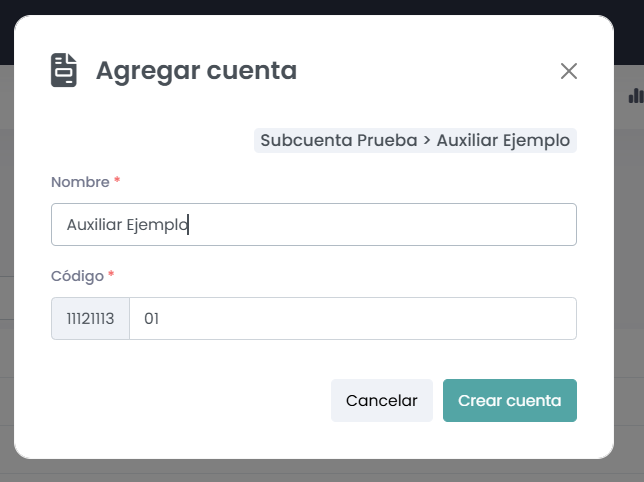Click Subcuenta Prueba in the breadcrumb
The width and height of the screenshot is (644, 482).
(338, 141)
